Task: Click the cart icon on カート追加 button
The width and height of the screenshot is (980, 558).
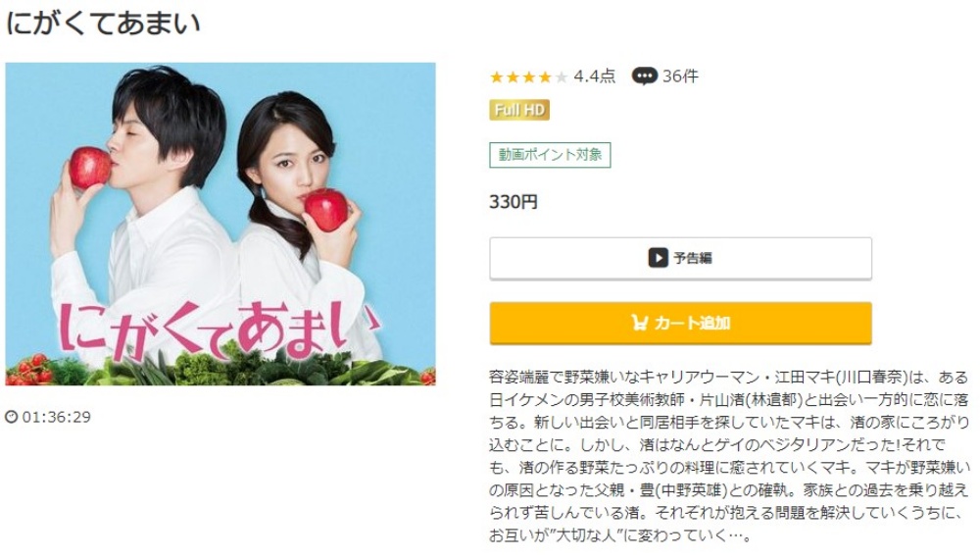Action: (639, 323)
